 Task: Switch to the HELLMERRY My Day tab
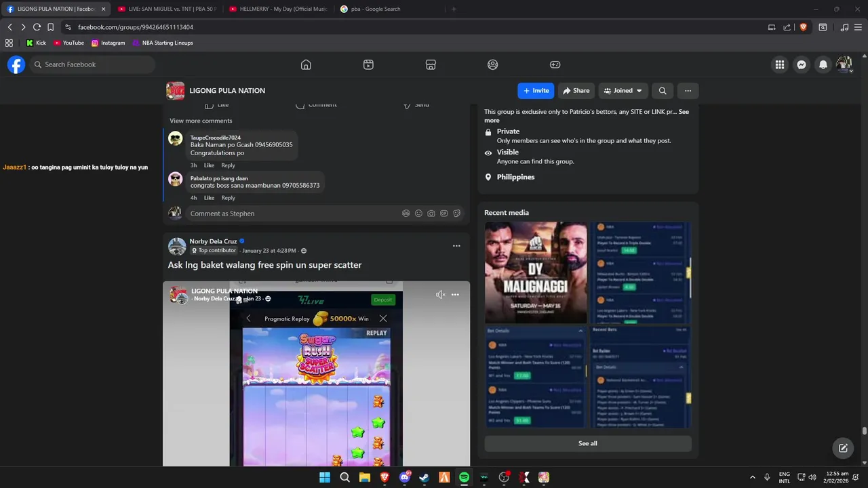[x=278, y=9]
